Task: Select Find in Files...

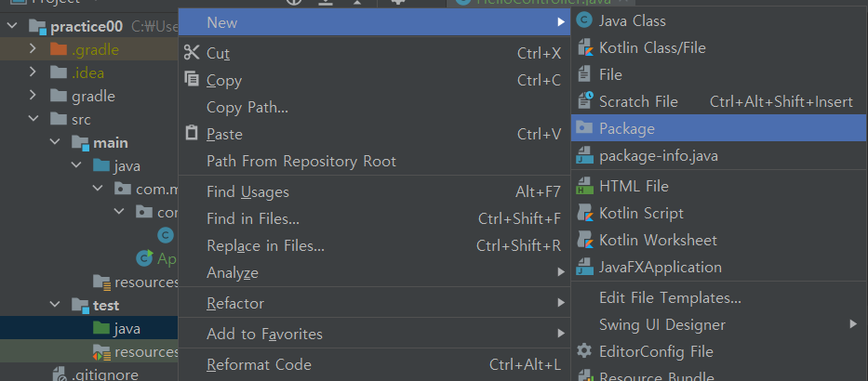Action: coord(375,219)
